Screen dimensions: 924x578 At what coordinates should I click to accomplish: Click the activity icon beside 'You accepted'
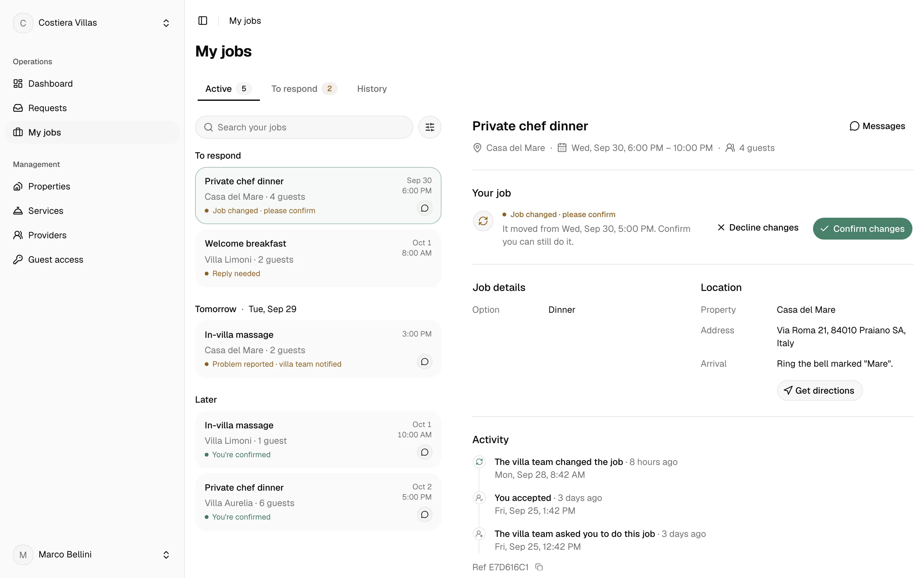479,498
